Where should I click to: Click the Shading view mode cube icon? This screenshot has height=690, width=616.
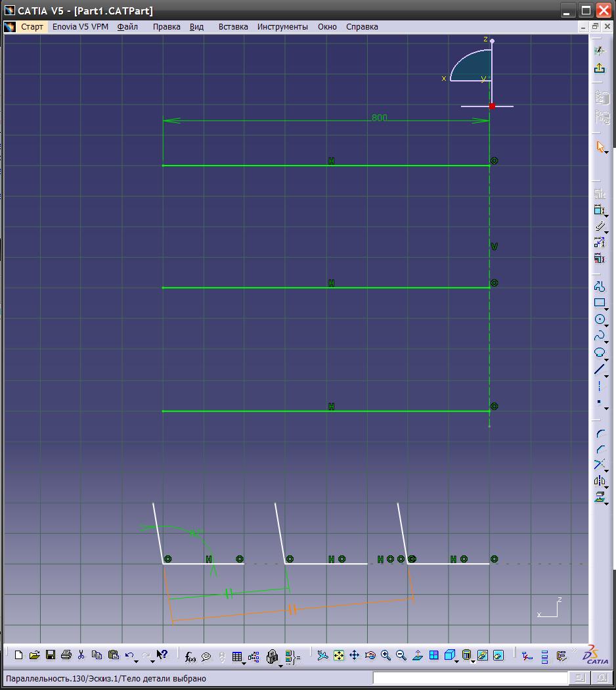coord(449,656)
